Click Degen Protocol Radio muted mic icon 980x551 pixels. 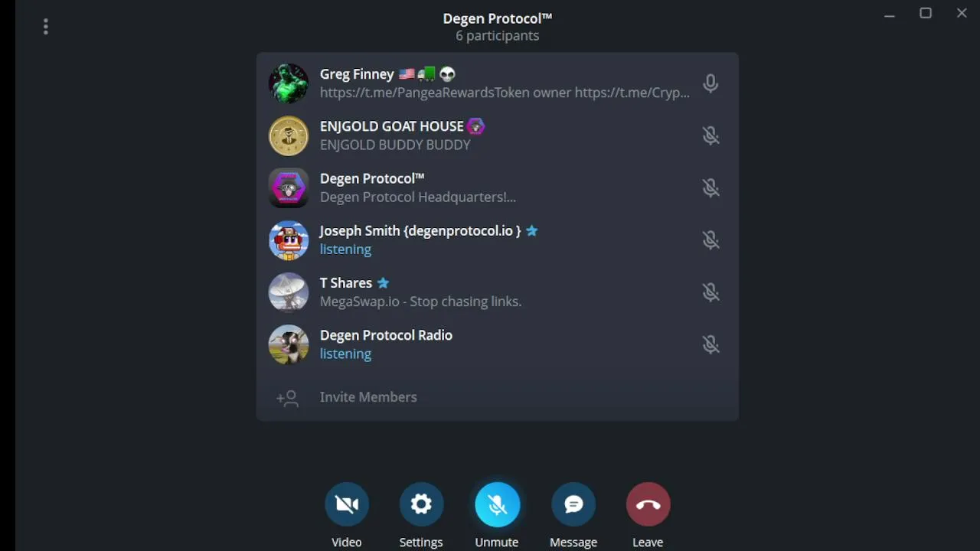pyautogui.click(x=710, y=344)
